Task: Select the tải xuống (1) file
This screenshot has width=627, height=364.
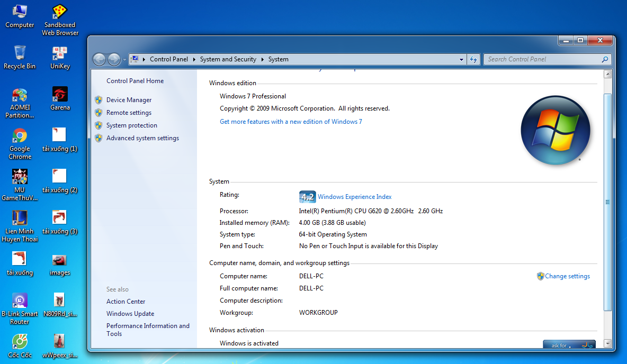Action: (x=60, y=140)
